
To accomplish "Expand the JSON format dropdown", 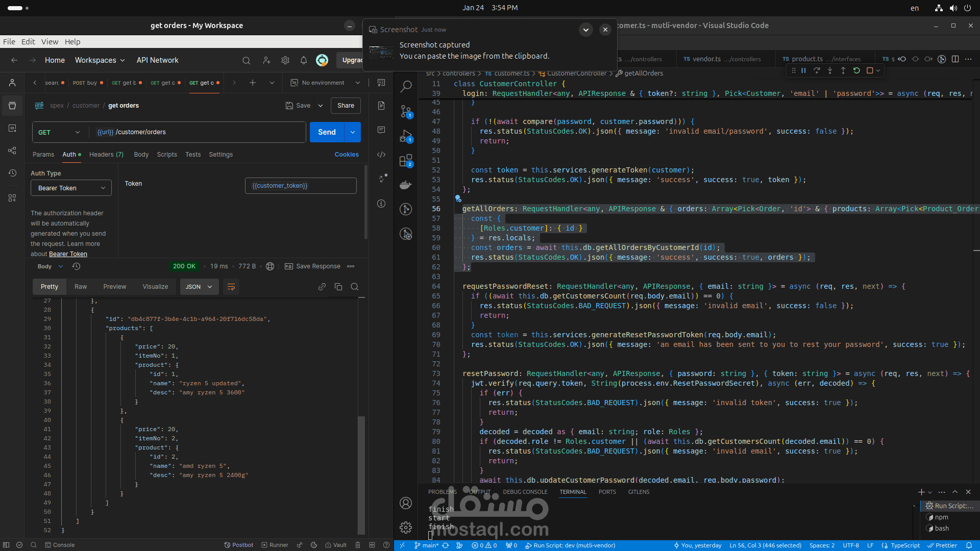I will point(199,287).
